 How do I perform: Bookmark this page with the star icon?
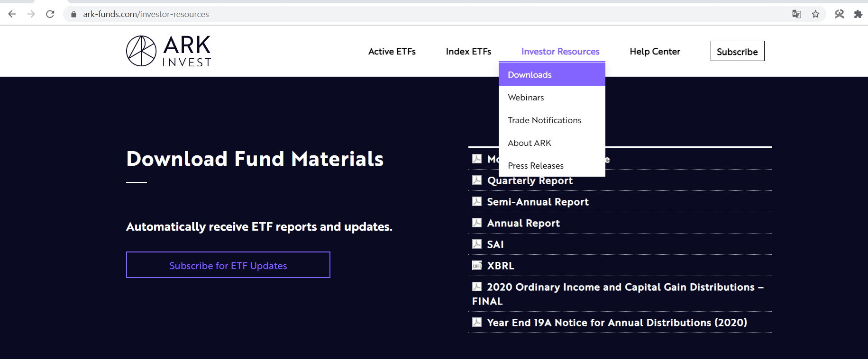pyautogui.click(x=815, y=14)
